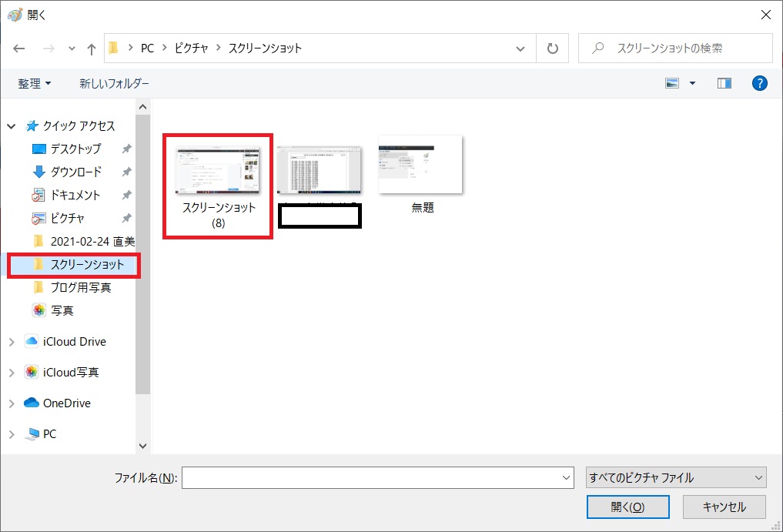Close the 開く dialog
The image size is (783, 532).
click(765, 15)
